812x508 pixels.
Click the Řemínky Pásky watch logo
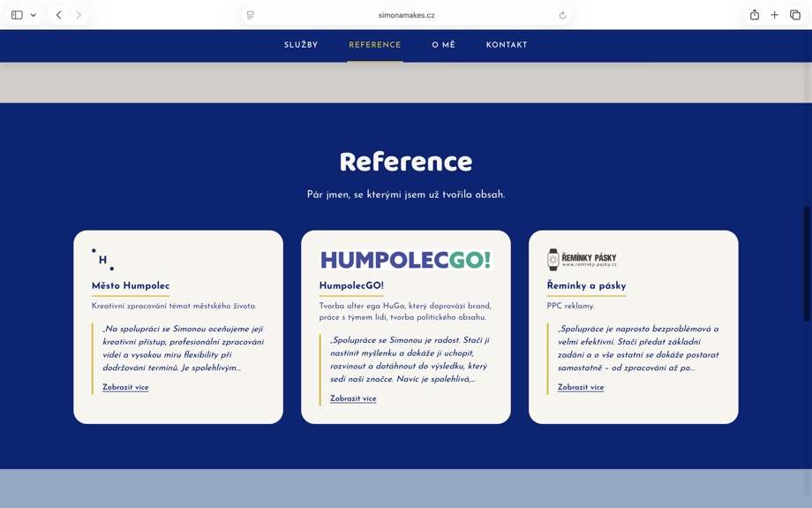point(582,259)
